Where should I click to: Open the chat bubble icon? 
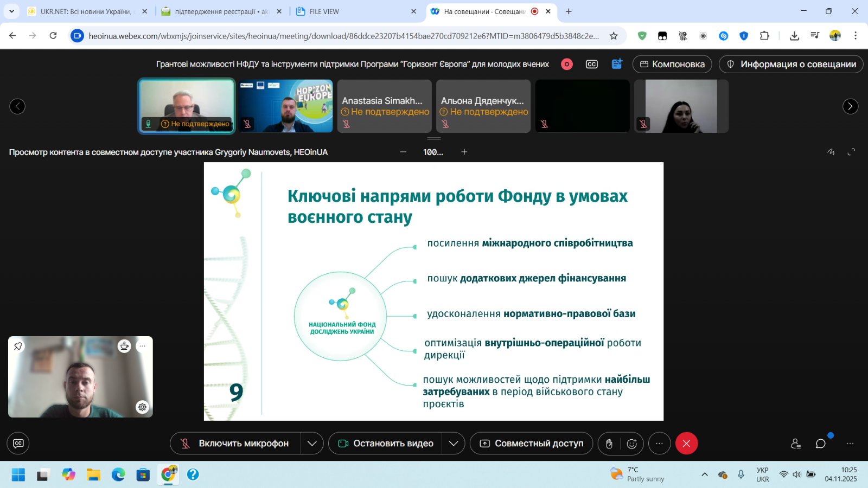pos(820,444)
